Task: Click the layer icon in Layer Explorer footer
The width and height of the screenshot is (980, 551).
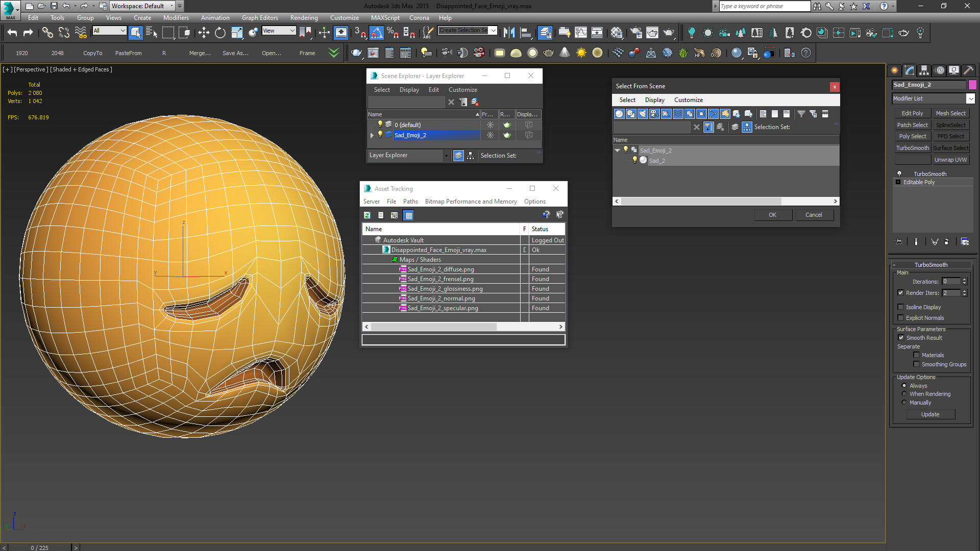Action: [x=458, y=156]
